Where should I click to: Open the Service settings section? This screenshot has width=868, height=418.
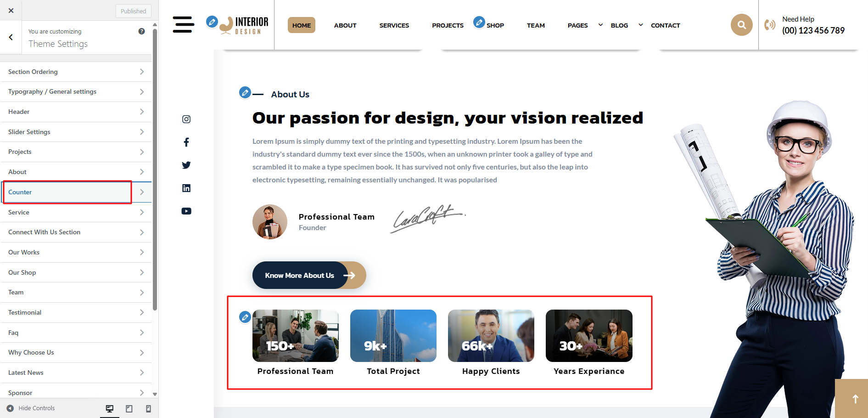click(76, 212)
